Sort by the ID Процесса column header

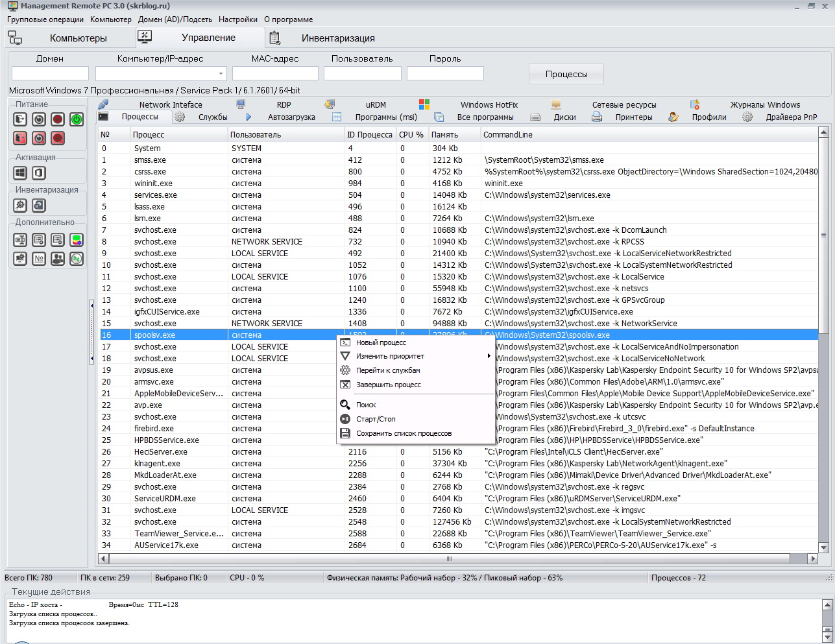[370, 135]
